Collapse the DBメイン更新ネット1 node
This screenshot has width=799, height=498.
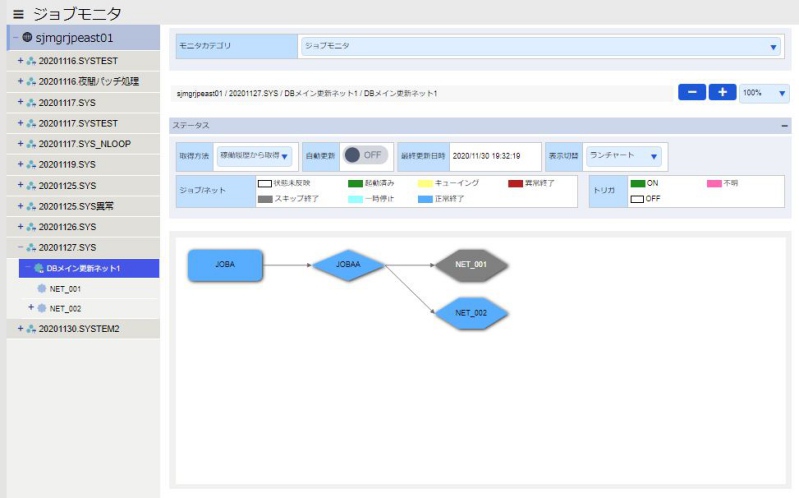pyautogui.click(x=28, y=268)
